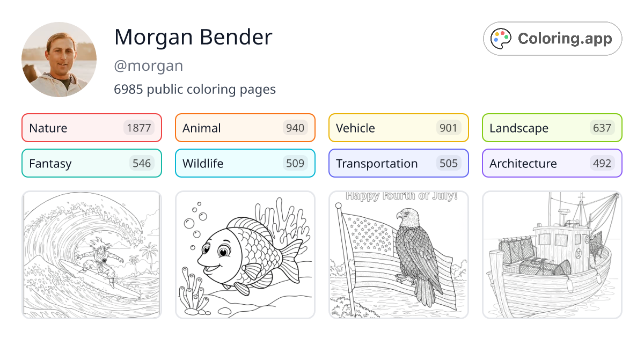Toggle the Architecture category filter

pos(552,163)
